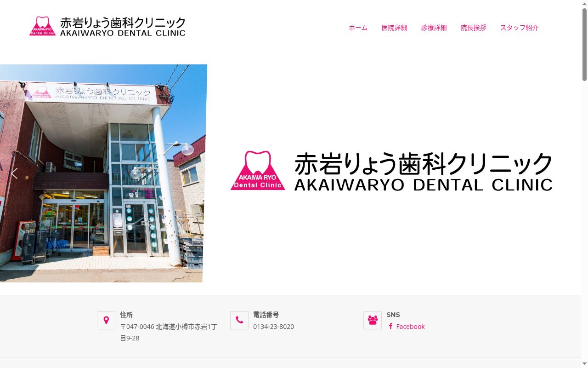Image resolution: width=588 pixels, height=368 pixels.
Task: Click the 住所 heading
Action: [x=126, y=315]
